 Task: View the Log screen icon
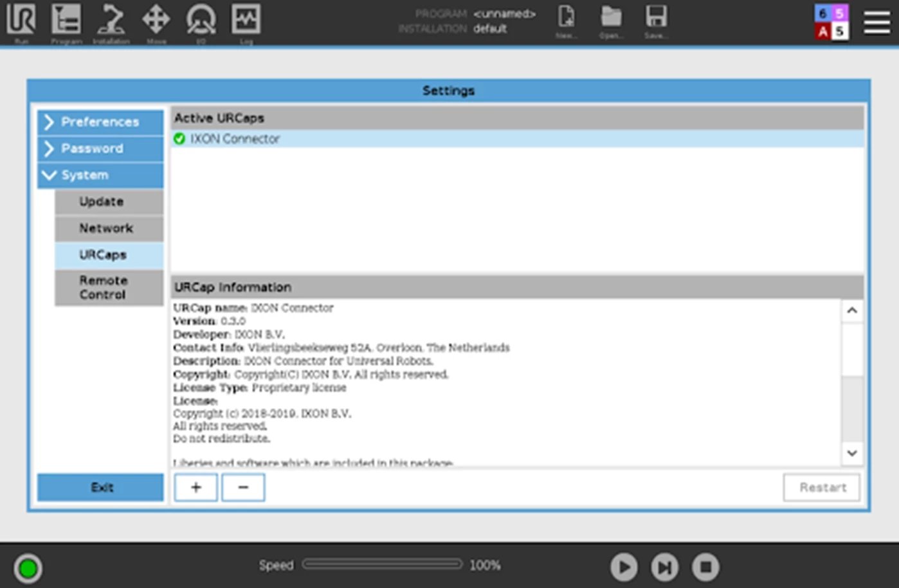click(246, 22)
